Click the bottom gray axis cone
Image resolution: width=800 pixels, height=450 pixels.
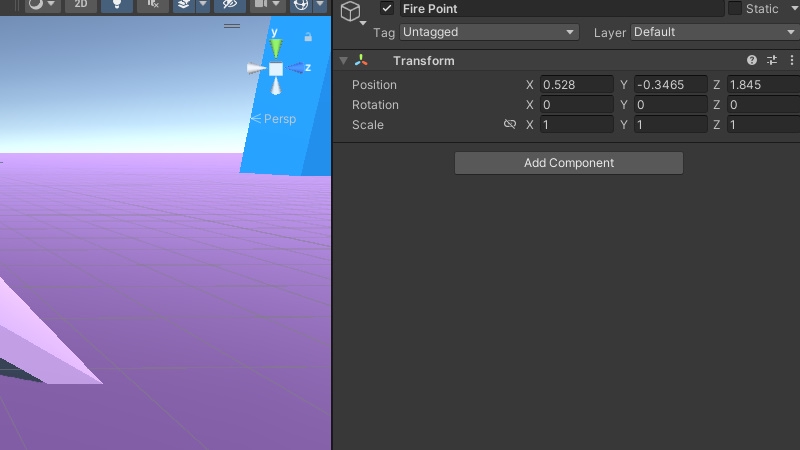coord(276,87)
